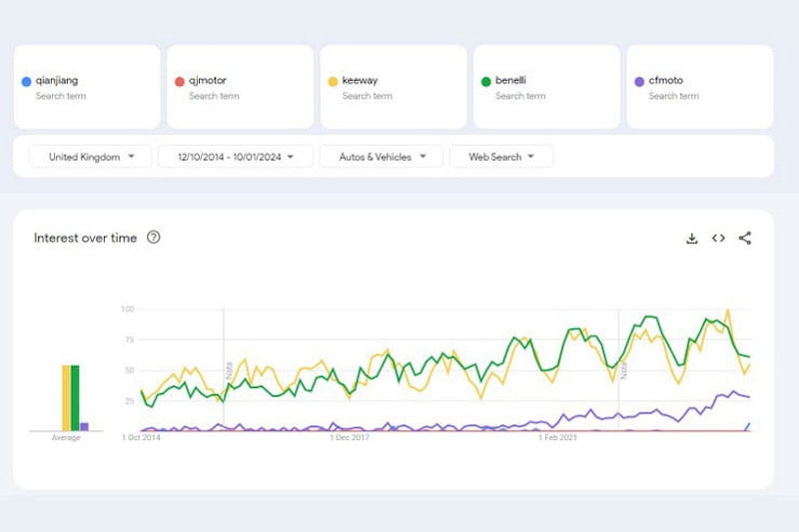Screen dimensions: 799x532
Task: Select the qianjiang search term card
Action: 87,87
